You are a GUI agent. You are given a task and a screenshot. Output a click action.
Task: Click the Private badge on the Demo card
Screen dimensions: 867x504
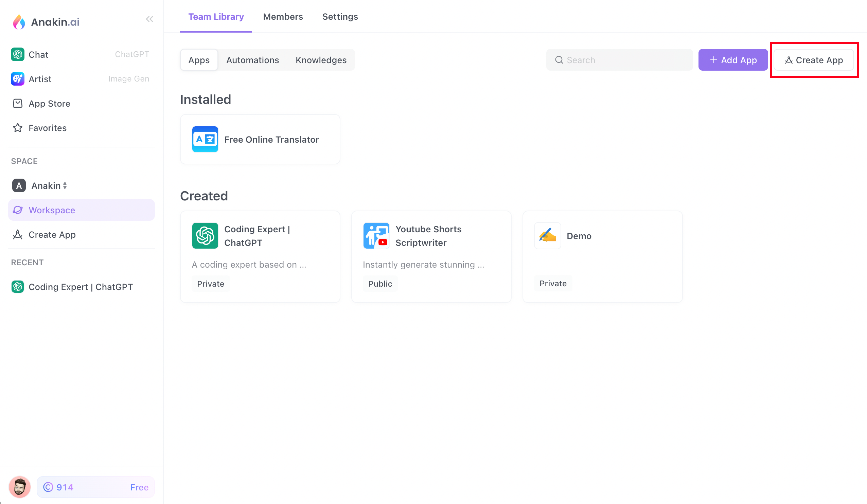(x=553, y=283)
